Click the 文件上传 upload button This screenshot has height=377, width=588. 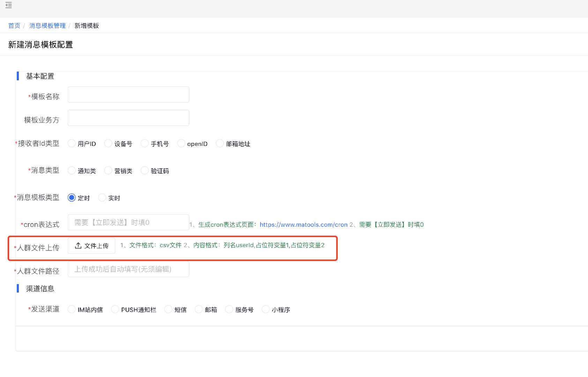click(x=91, y=246)
